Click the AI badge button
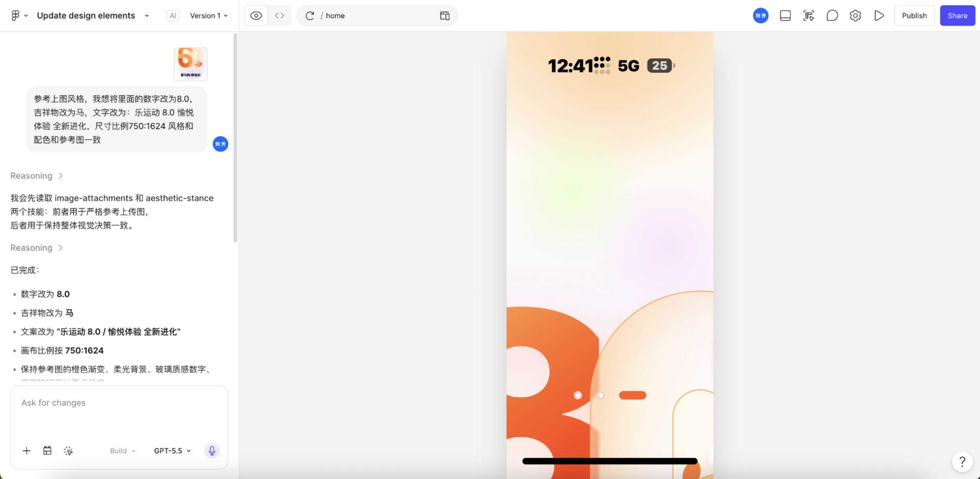 coord(173,16)
